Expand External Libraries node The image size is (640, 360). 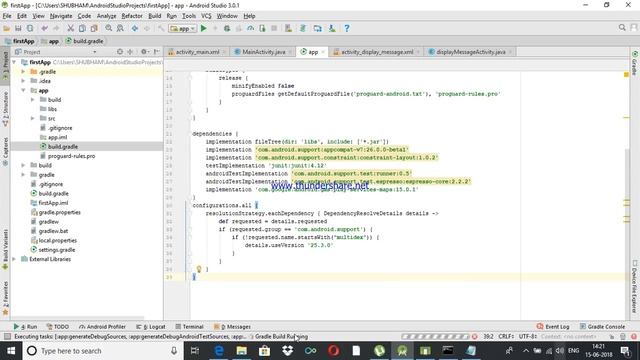14,259
